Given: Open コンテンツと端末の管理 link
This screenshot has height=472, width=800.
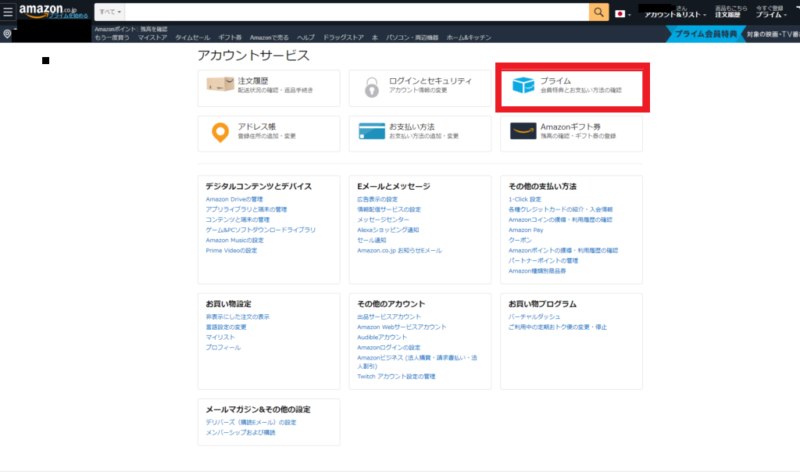Looking at the screenshot, I should tap(237, 220).
